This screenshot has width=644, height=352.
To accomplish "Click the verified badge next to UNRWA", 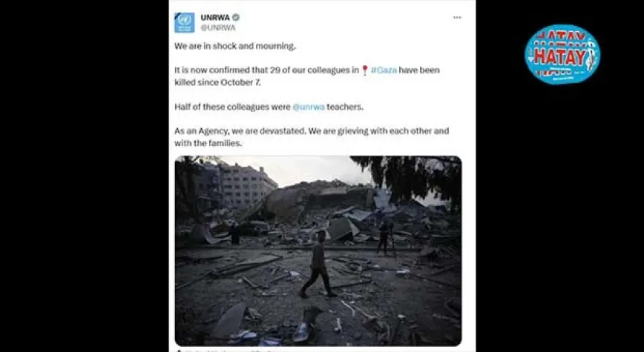I will [236, 17].
